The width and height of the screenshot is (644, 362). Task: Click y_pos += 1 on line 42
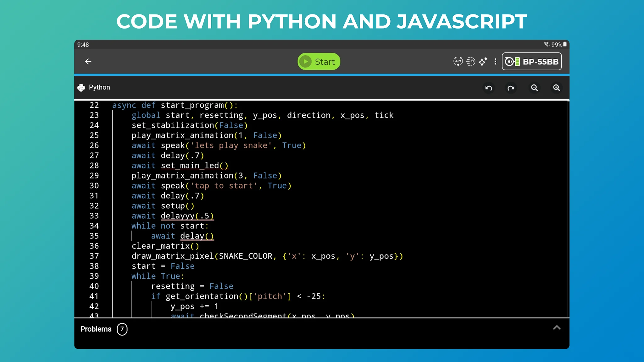194,306
